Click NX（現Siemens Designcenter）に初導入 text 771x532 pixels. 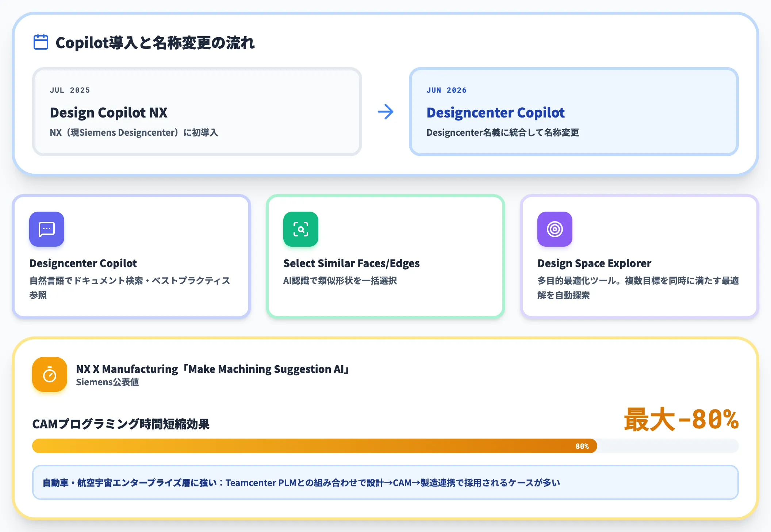[134, 132]
